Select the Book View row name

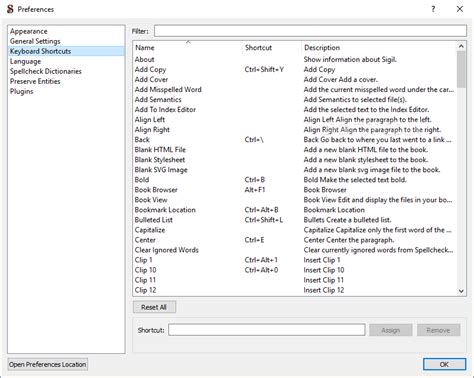click(151, 200)
